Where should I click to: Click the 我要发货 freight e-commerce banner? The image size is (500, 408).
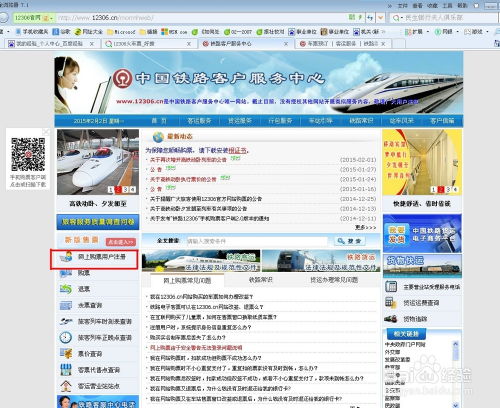[422, 233]
